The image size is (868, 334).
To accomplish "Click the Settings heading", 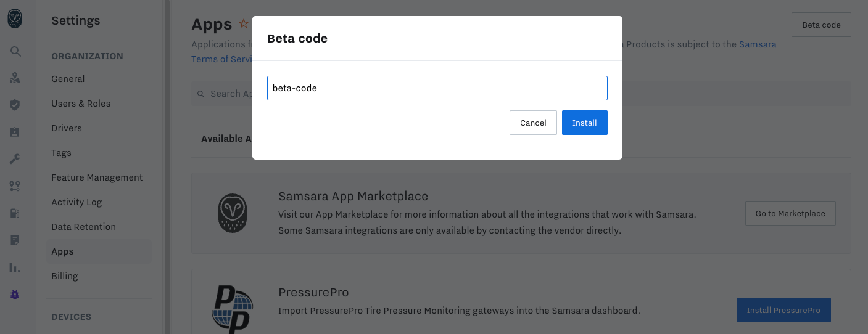I will (x=75, y=21).
